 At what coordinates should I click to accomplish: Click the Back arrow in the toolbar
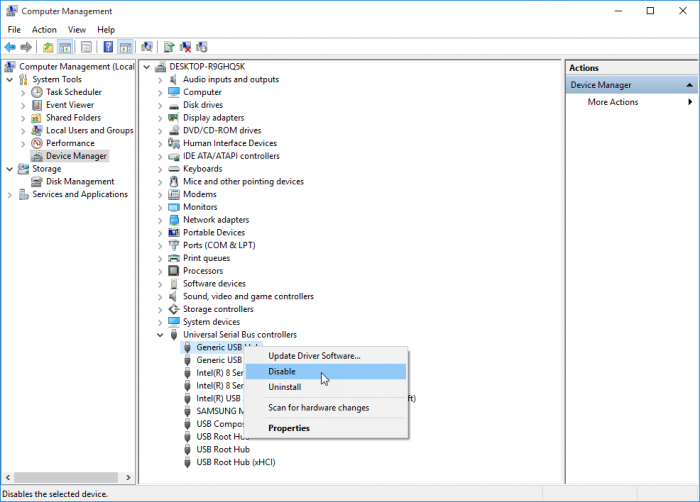(10, 47)
